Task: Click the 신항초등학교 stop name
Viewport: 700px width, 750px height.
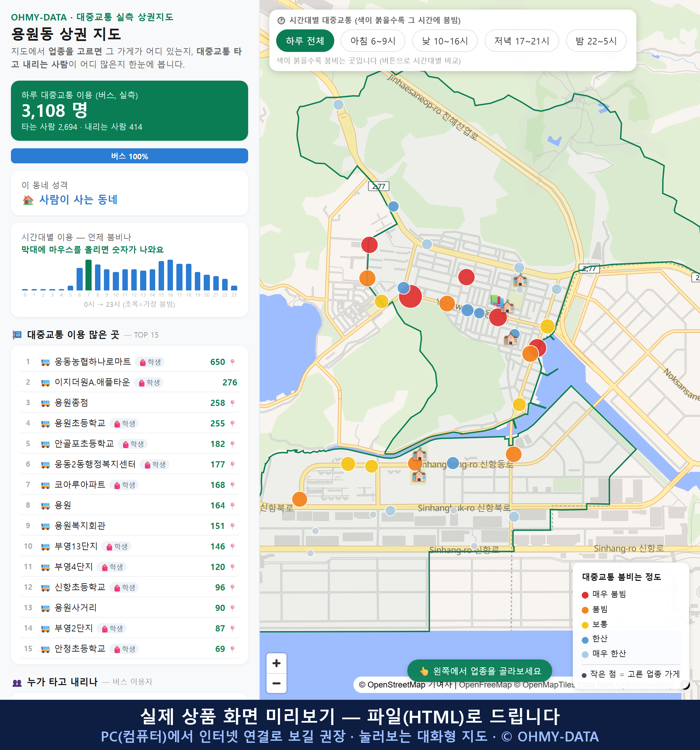Action: click(x=80, y=587)
